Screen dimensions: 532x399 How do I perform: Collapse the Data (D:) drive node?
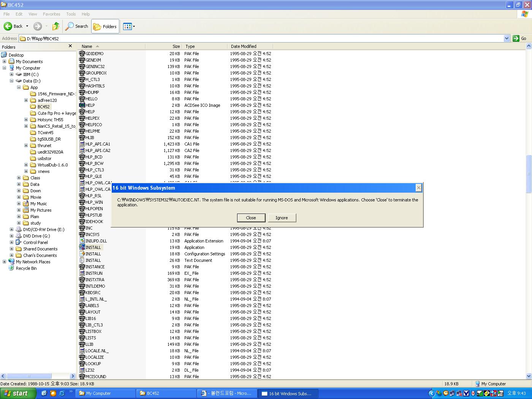(12, 81)
